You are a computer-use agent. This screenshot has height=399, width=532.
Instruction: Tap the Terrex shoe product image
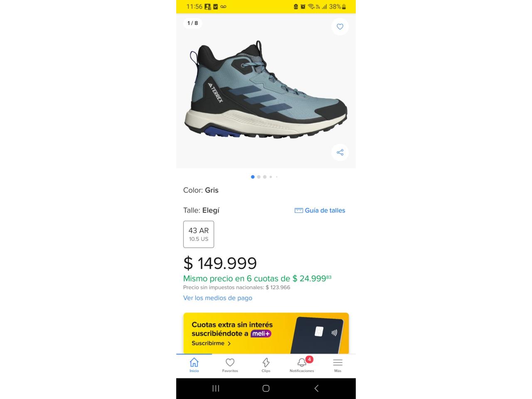point(266,89)
